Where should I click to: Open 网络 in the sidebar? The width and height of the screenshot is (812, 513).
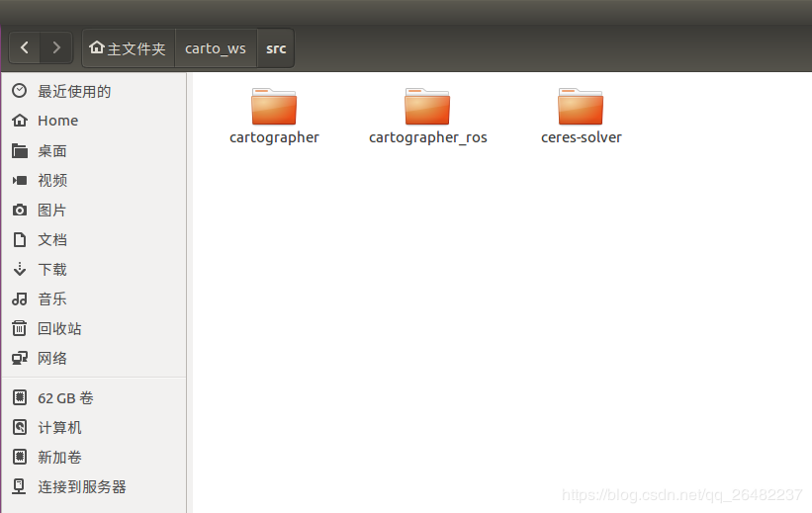pos(52,358)
